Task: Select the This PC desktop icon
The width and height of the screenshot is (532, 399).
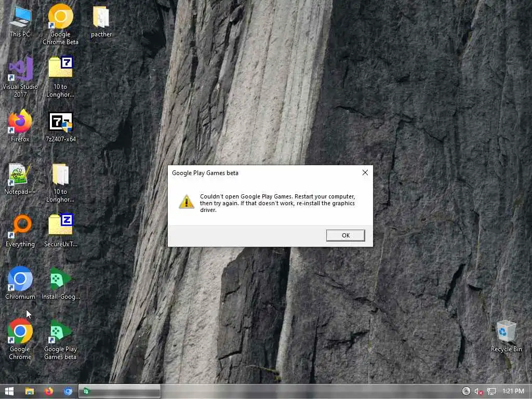Action: click(20, 22)
